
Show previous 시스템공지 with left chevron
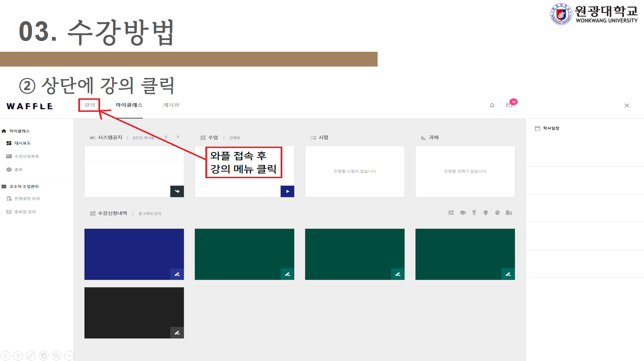tap(166, 137)
